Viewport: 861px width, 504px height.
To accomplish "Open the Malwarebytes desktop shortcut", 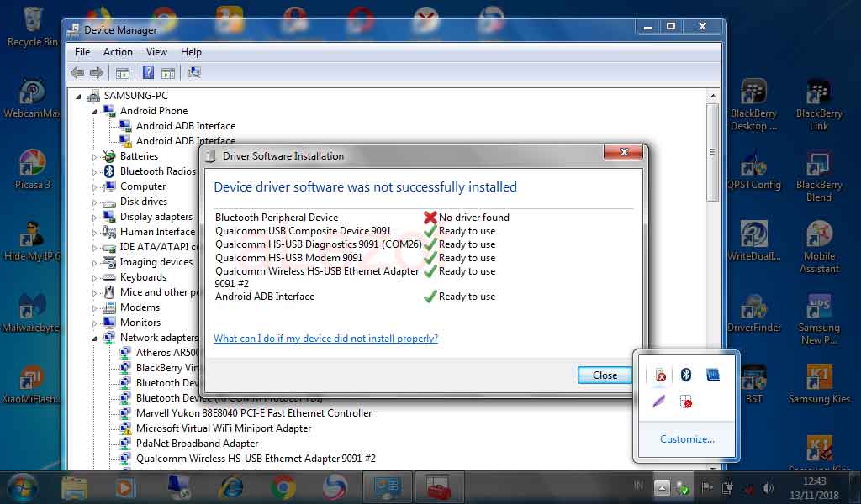I will click(x=31, y=313).
